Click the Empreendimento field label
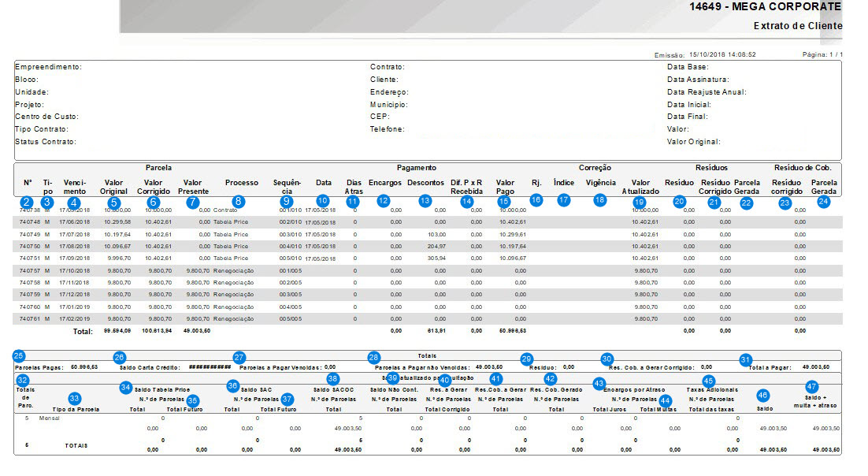 47,68
